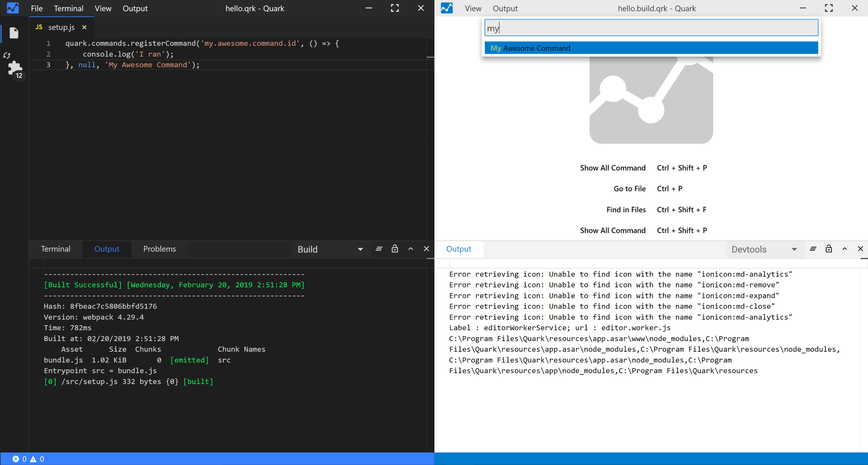Select the Output tab in the left panel
The width and height of the screenshot is (868, 465).
tap(106, 249)
